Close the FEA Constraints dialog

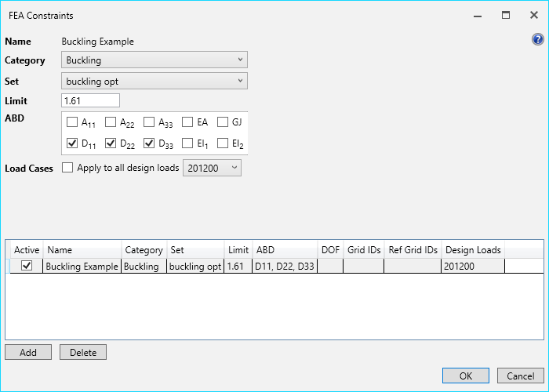534,16
